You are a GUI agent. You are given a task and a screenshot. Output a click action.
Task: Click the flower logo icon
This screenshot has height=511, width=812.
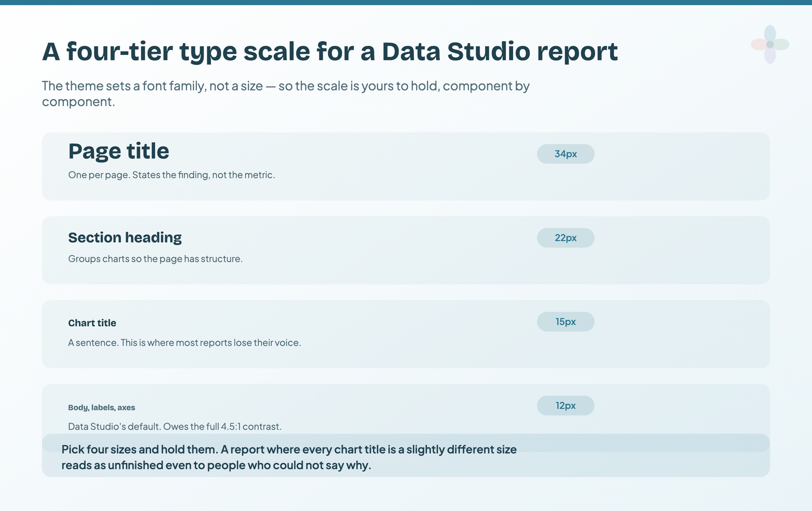pyautogui.click(x=770, y=45)
